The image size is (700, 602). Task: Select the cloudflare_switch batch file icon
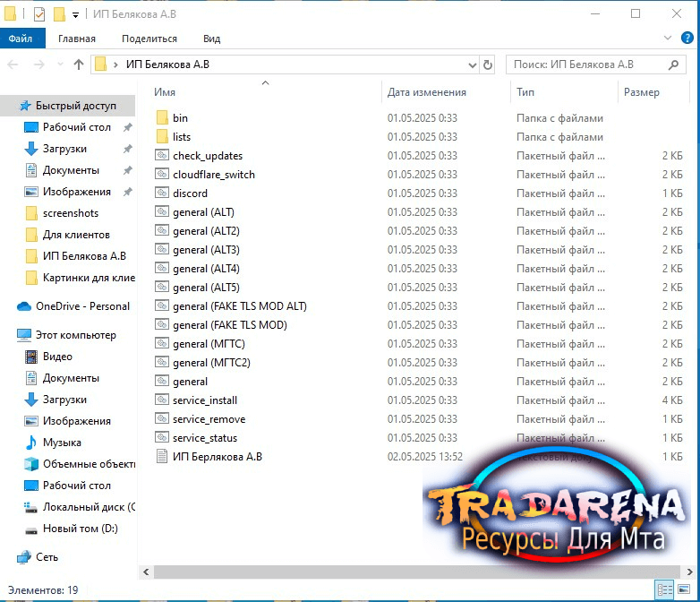pyautogui.click(x=162, y=174)
